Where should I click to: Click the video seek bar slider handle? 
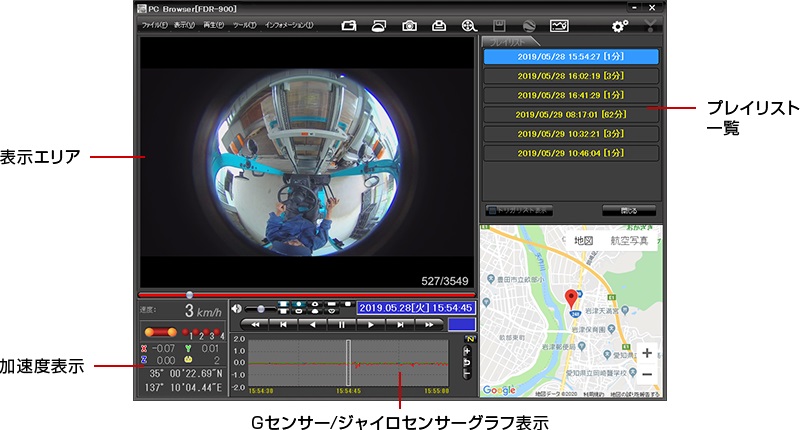pyautogui.click(x=189, y=294)
